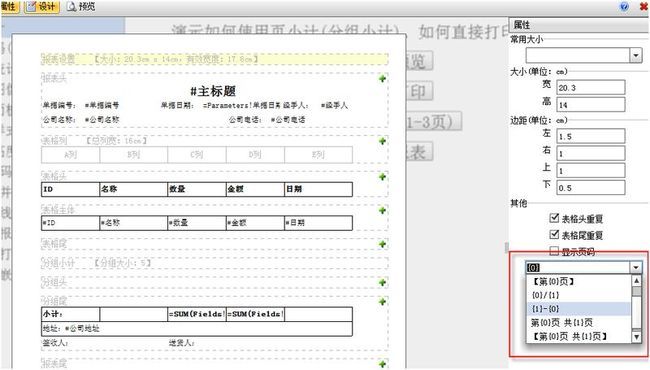Toggle the 表格尾重复 checkbox
The height and width of the screenshot is (370, 650).
[x=554, y=235]
